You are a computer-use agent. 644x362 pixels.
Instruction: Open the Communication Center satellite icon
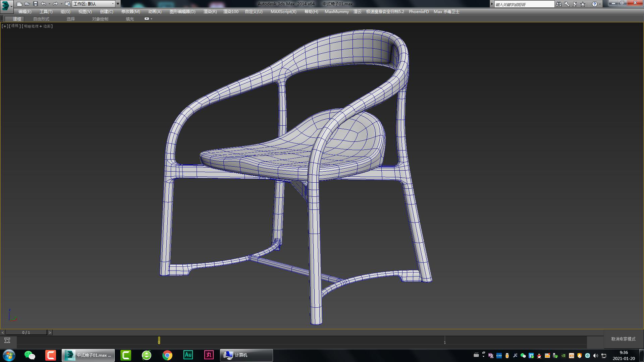575,4
